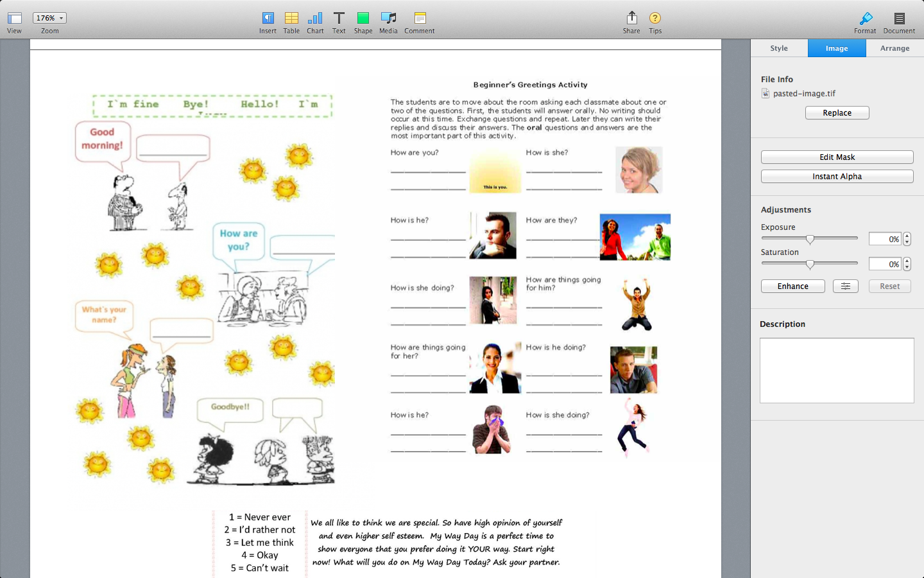Click the Replace image button
This screenshot has height=578, width=924.
[x=837, y=113]
